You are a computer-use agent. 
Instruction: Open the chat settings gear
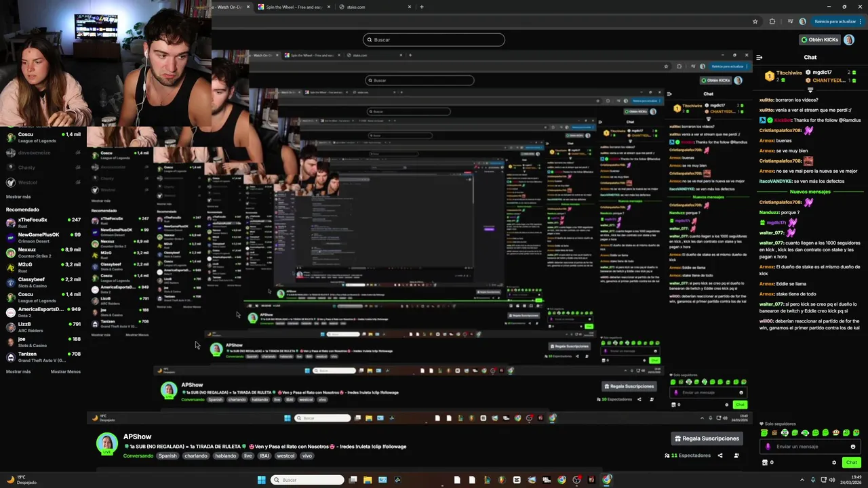[834, 462]
